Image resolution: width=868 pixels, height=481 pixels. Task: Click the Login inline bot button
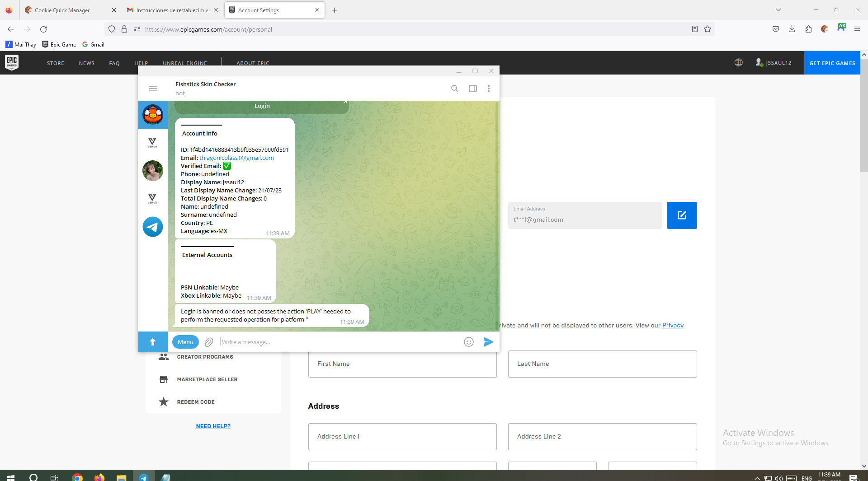click(x=262, y=107)
